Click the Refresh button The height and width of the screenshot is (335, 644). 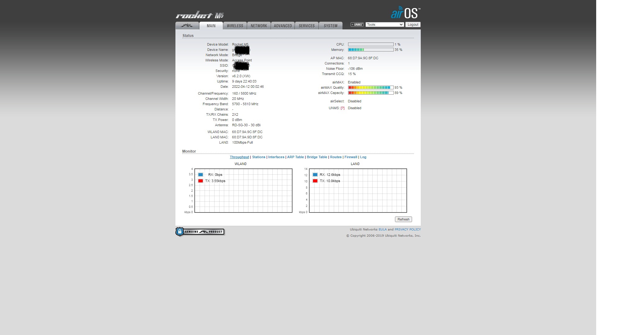(x=403, y=219)
